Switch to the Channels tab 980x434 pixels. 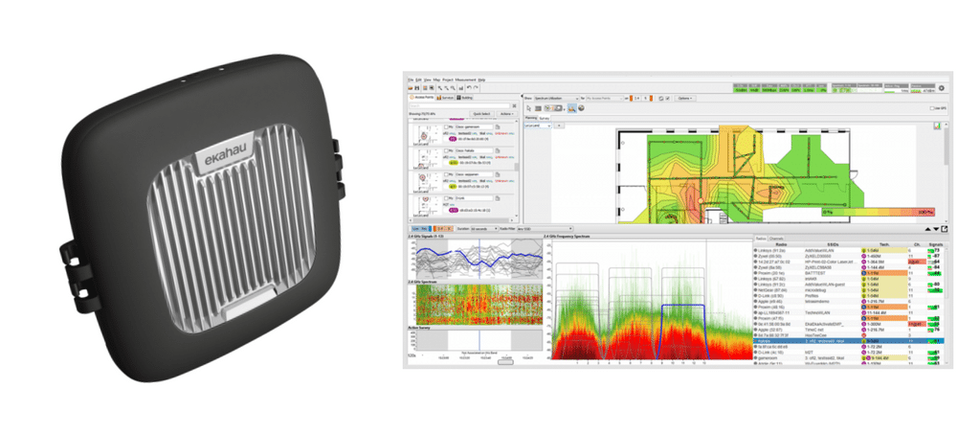[x=775, y=239]
